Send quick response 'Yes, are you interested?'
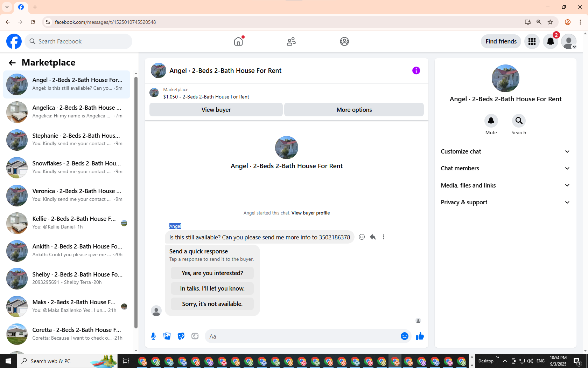 (212, 273)
